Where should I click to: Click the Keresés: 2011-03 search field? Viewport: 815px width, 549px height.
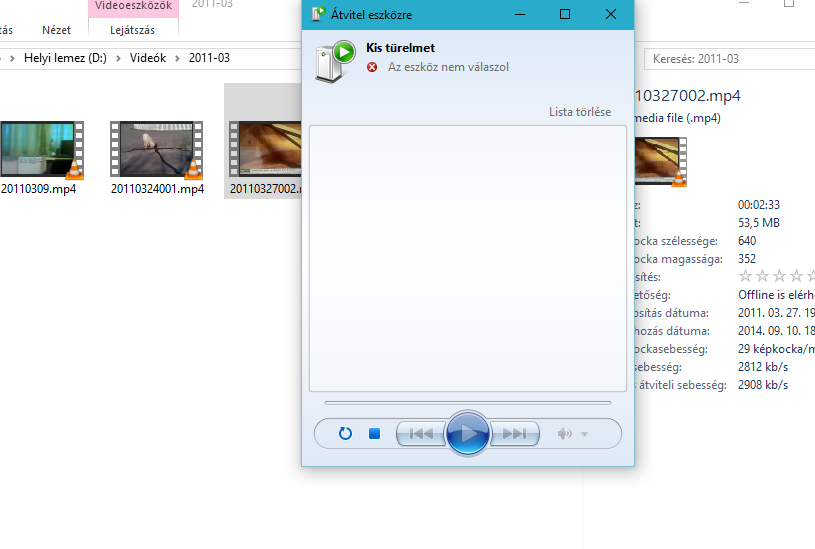(x=730, y=59)
